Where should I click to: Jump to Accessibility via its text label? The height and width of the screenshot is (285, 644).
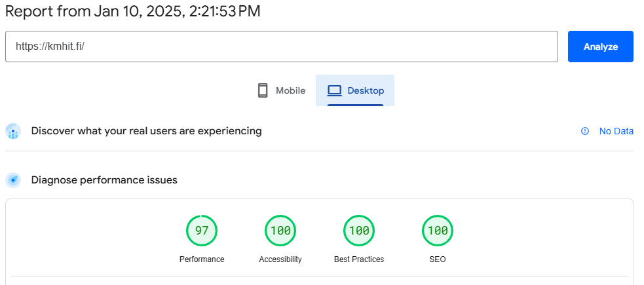(x=280, y=259)
